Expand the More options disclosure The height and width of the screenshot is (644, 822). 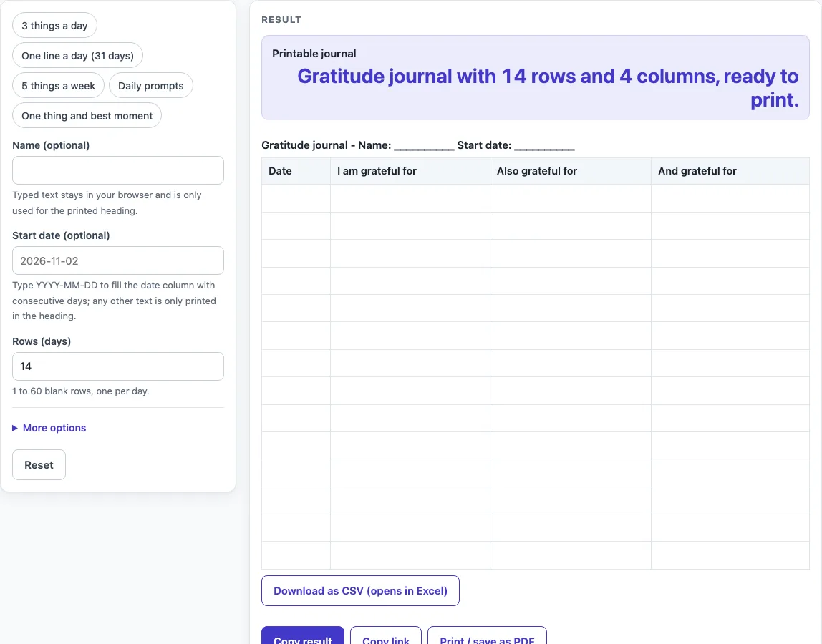coord(49,428)
